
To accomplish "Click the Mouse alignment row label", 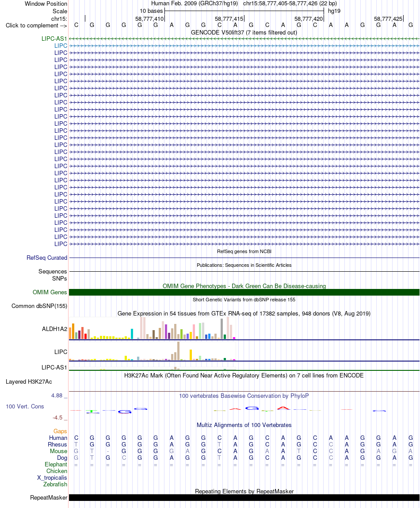I will 58,451.
